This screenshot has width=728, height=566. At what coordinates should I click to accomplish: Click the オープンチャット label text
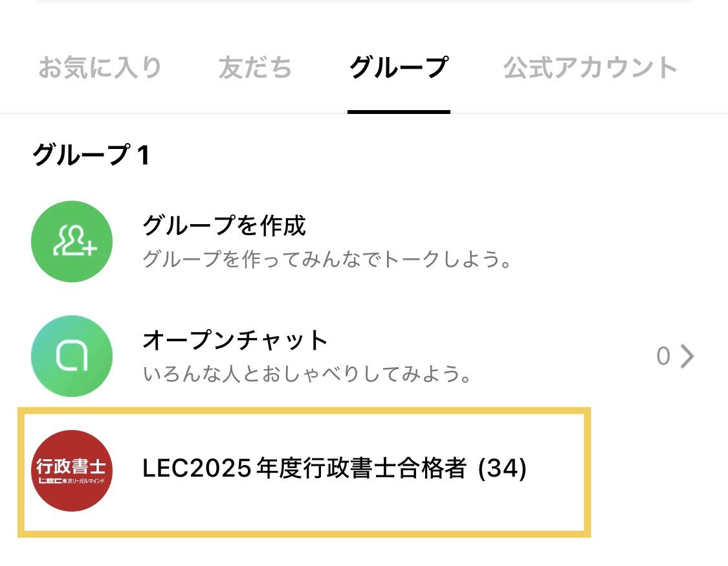click(x=234, y=339)
